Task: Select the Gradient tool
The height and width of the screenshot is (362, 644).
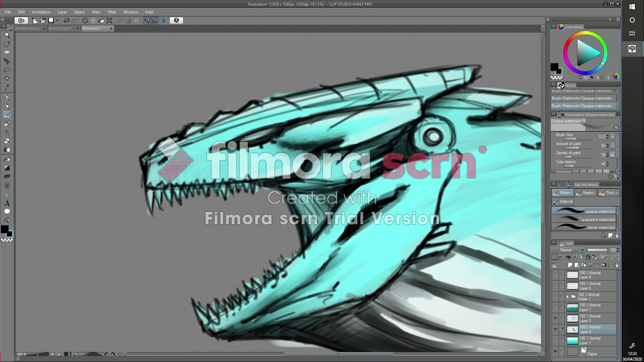Action: [7, 167]
